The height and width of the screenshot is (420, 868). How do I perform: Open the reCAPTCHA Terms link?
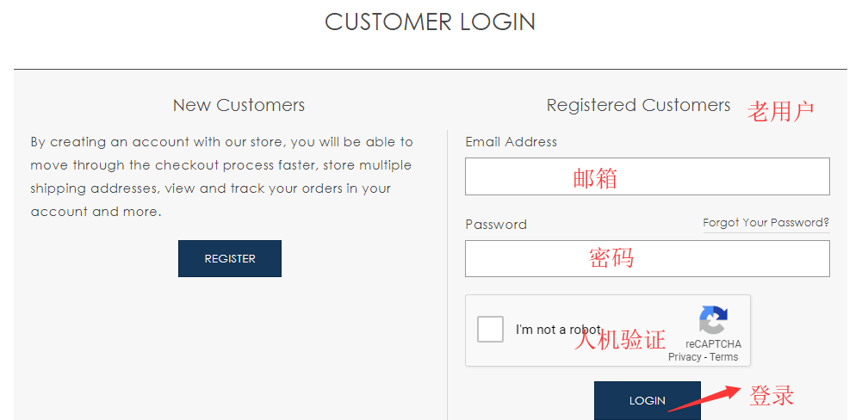[x=724, y=357]
